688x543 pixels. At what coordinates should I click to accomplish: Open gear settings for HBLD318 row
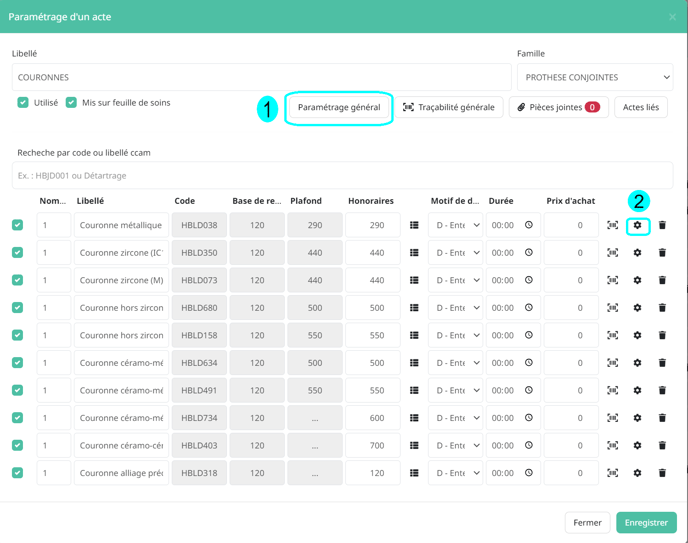point(637,473)
